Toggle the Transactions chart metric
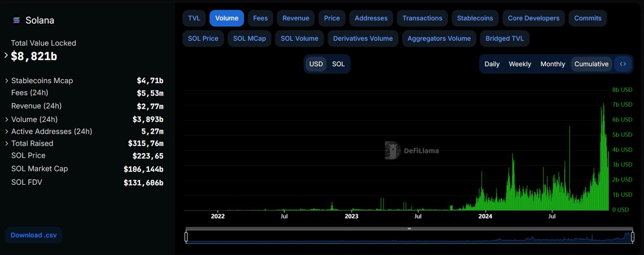The image size is (644, 255). pyautogui.click(x=422, y=18)
